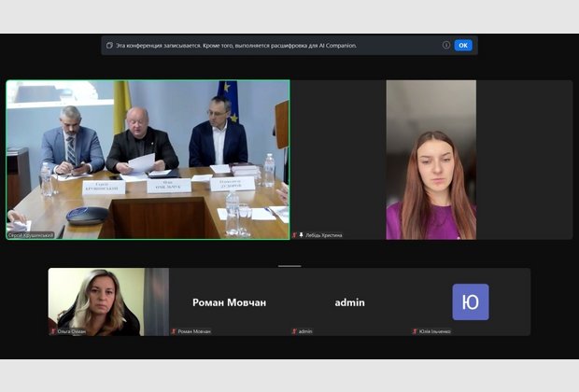Screen dimensions: 579x392
Task: Select Ольга Осман video thumbnail
Action: 108,302
